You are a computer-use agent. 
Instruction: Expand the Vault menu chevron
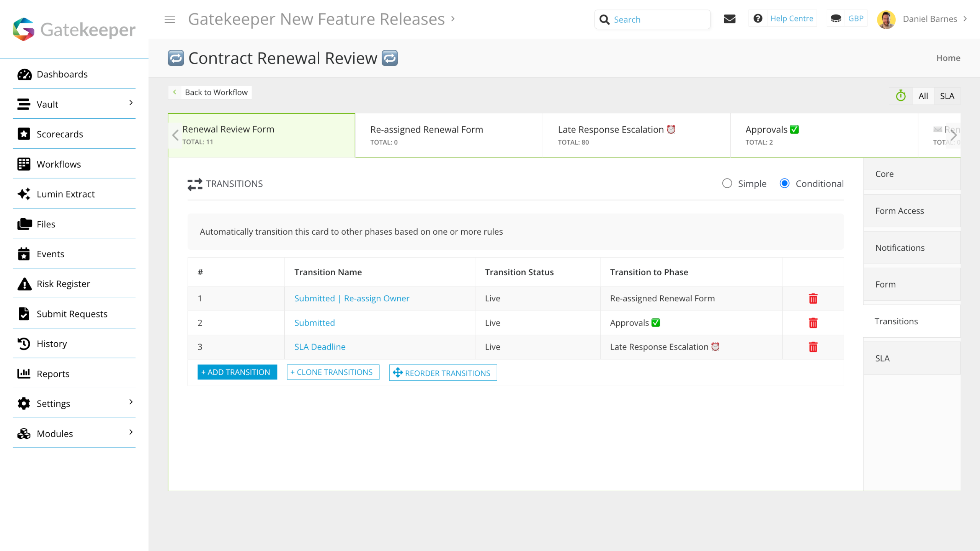click(131, 103)
